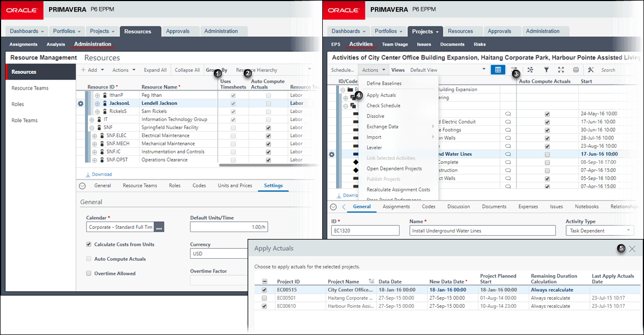This screenshot has height=335, width=644.
Task: Click the milestone diamond icon in 08-Sep-16 row
Action: tap(356, 162)
